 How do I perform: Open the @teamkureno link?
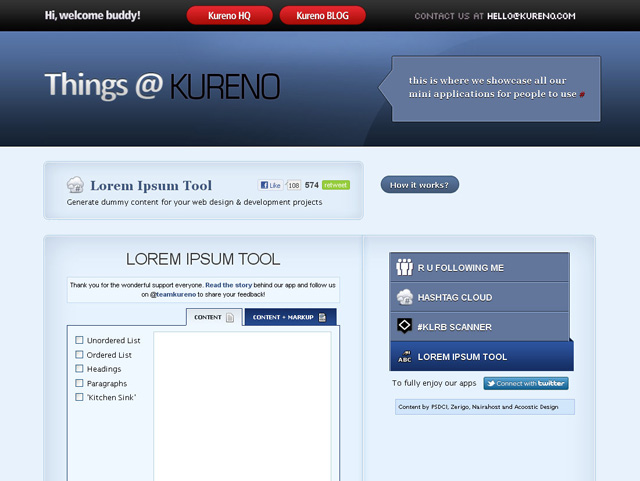point(173,294)
